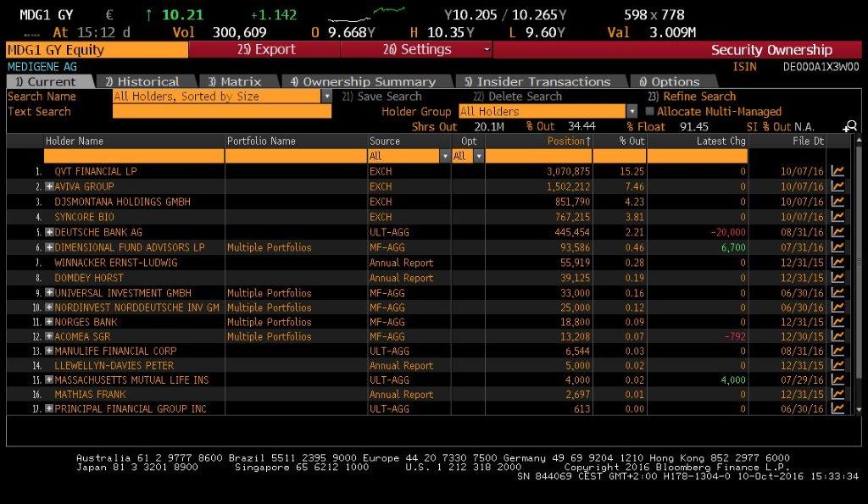Click the Text Search input field
This screenshot has height=504, width=868.
tap(222, 111)
